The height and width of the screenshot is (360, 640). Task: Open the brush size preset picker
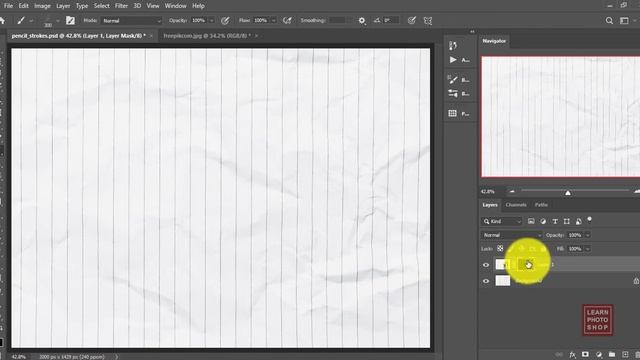click(x=48, y=21)
